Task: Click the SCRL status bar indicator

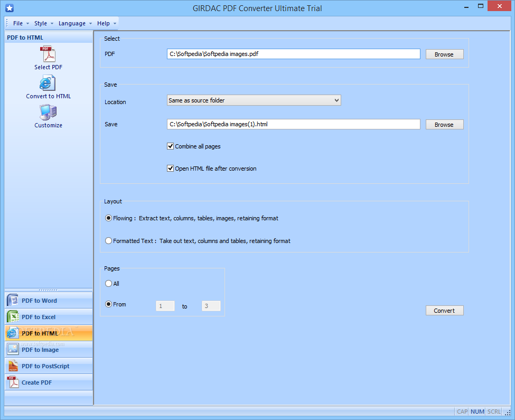Action: coord(494,412)
